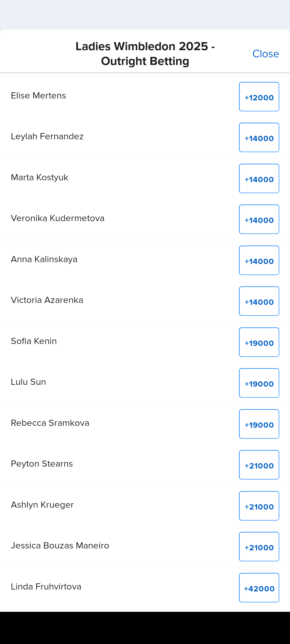Tap Marta Kostyuk's +14000 odds button

click(259, 179)
